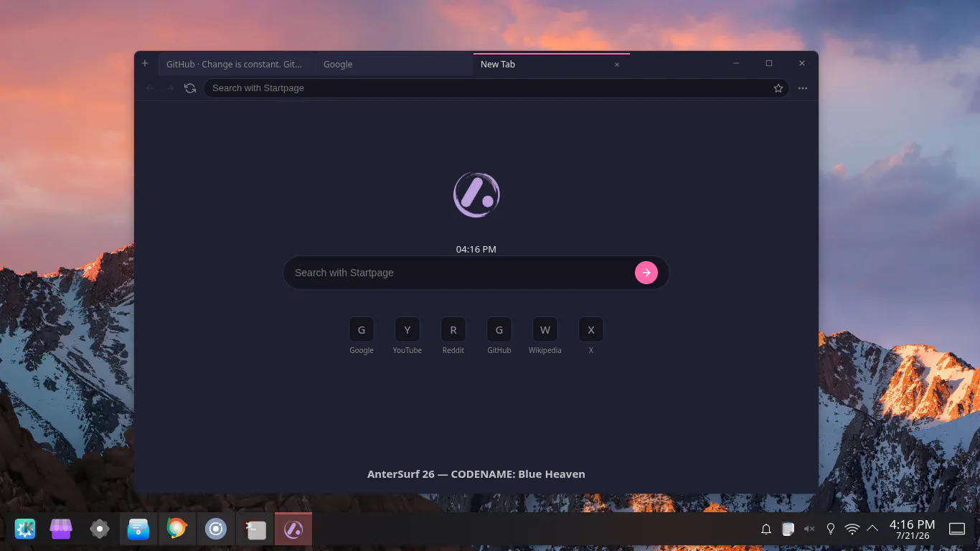Open a new tab with plus icon
This screenshot has height=551, width=980.
click(145, 63)
